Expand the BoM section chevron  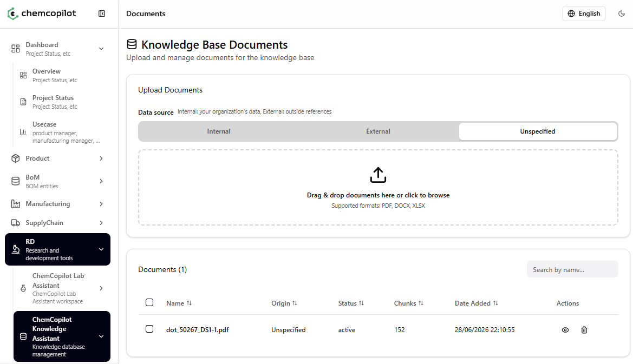point(101,181)
